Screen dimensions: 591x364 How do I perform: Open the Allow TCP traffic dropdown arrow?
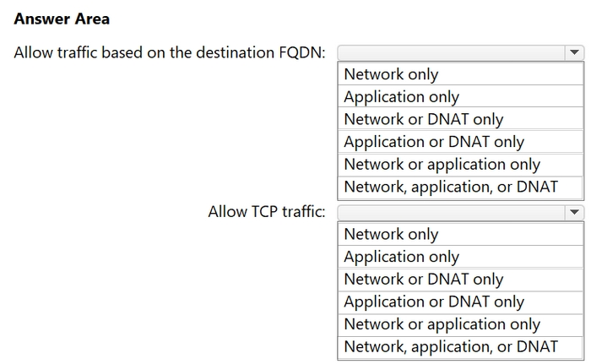574,213
